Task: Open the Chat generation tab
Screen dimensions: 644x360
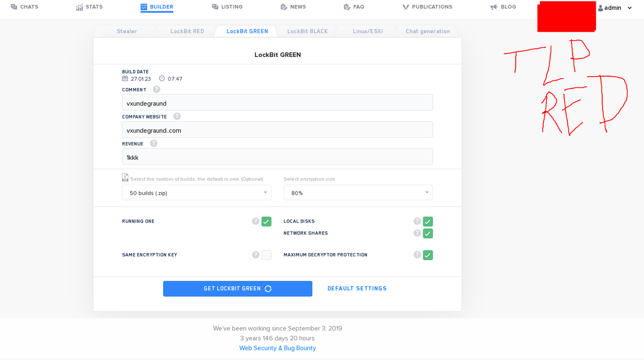Action: [428, 31]
